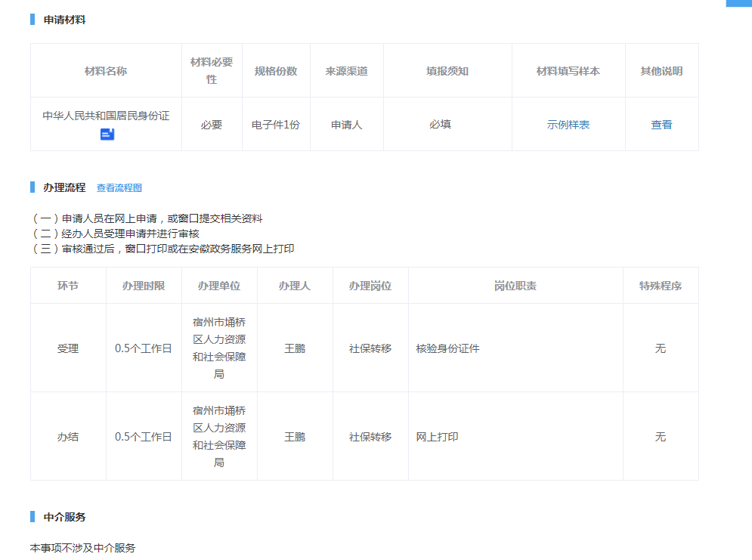This screenshot has width=752, height=560.
Task: Click the 办结 step cell
Action: click(x=68, y=437)
